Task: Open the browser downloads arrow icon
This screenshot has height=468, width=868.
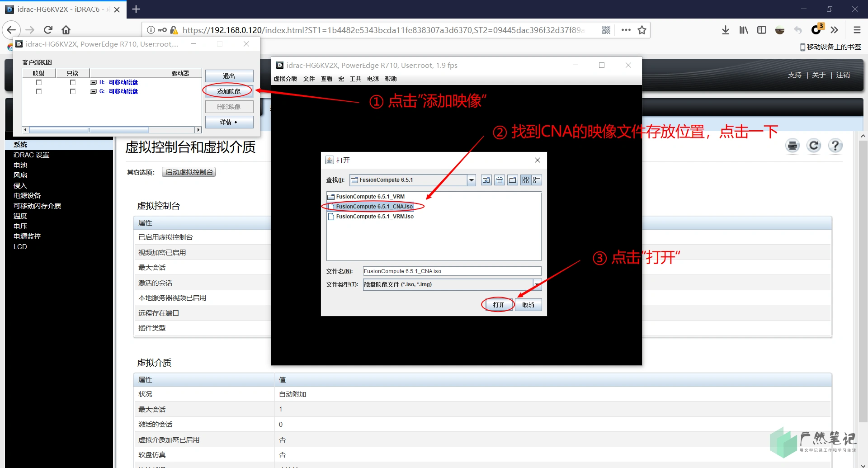Action: (726, 30)
